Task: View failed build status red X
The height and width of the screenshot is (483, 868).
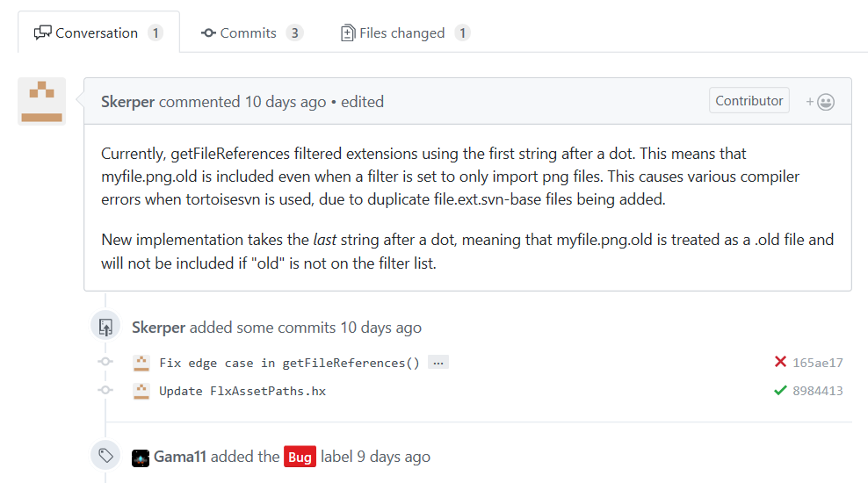Action: click(780, 362)
